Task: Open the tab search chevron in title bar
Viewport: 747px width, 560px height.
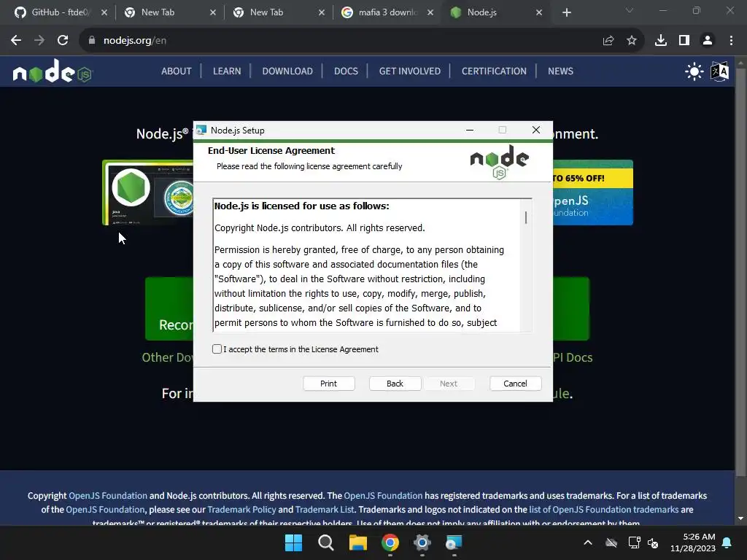Action: 630,10
